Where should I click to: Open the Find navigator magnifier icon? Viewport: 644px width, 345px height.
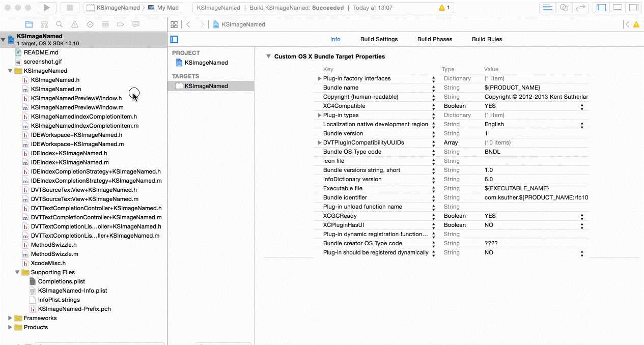[60, 24]
